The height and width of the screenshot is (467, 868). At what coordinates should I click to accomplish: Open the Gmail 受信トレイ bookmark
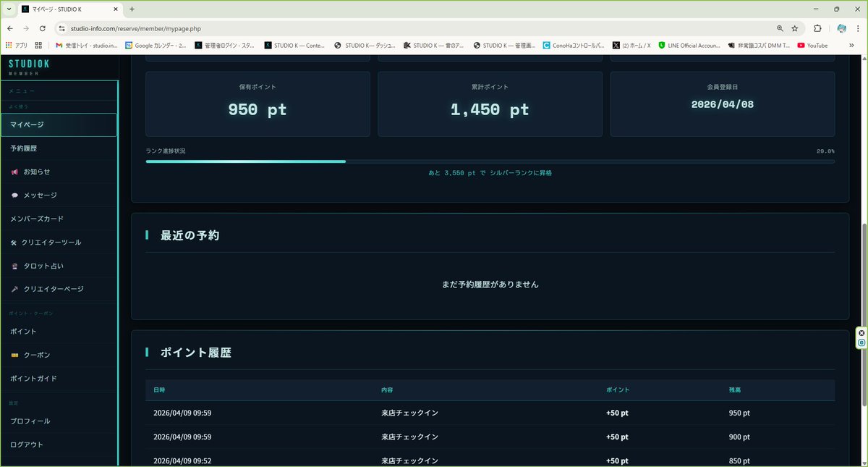click(x=87, y=45)
